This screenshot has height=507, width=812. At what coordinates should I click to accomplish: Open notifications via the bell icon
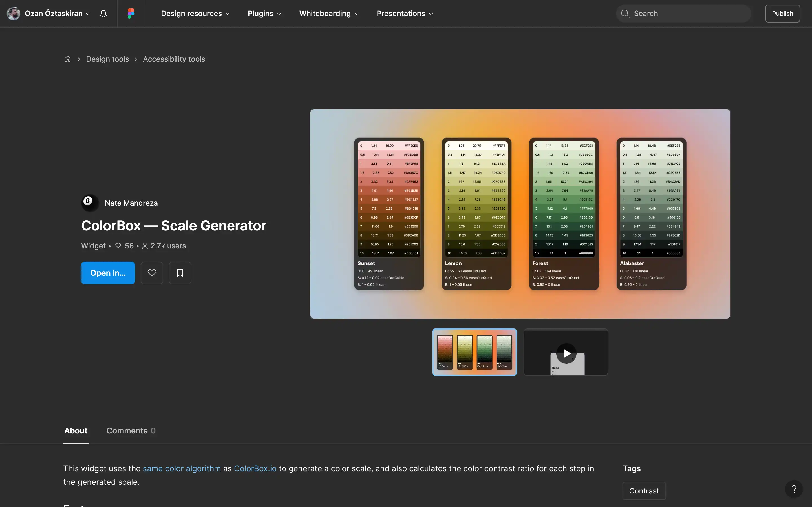point(103,14)
